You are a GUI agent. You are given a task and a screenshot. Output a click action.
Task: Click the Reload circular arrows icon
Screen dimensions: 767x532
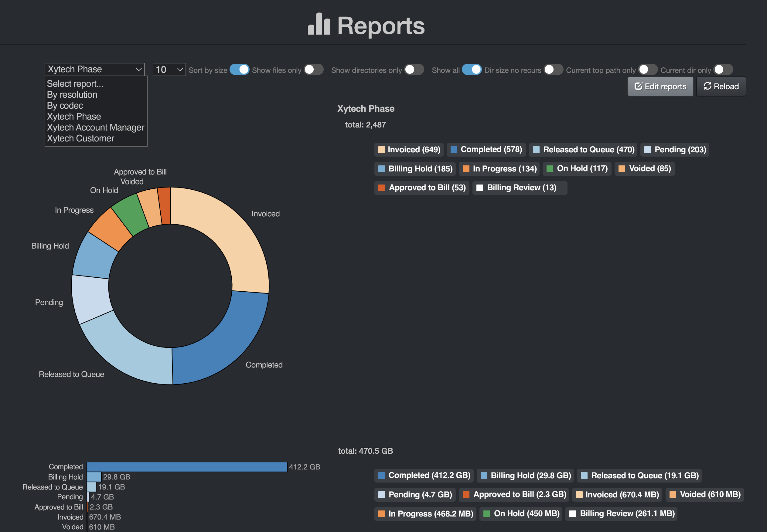(x=707, y=86)
